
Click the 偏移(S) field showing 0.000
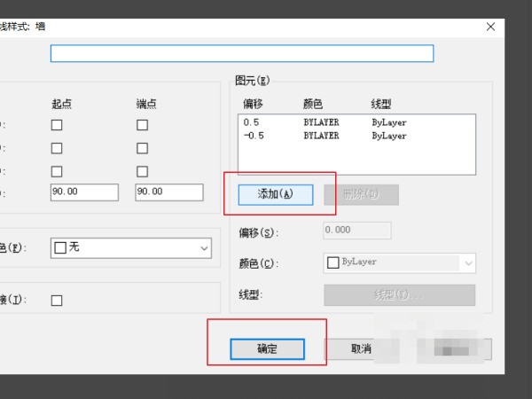click(356, 231)
